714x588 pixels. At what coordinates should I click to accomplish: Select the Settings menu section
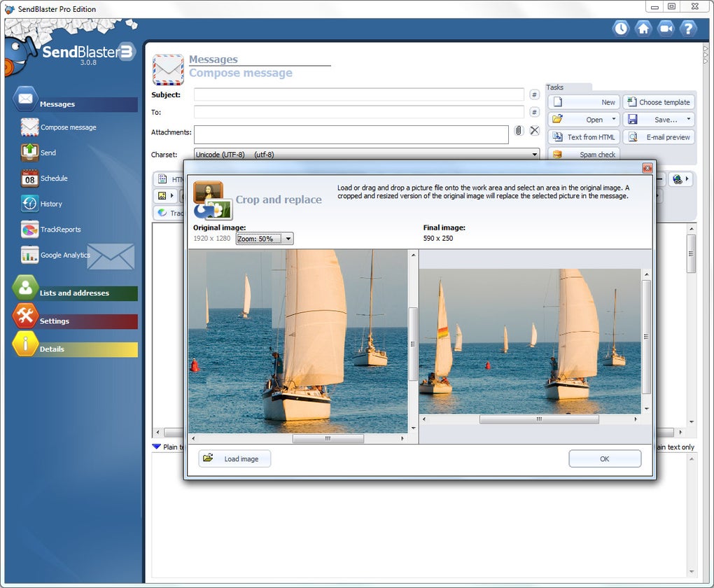75,321
